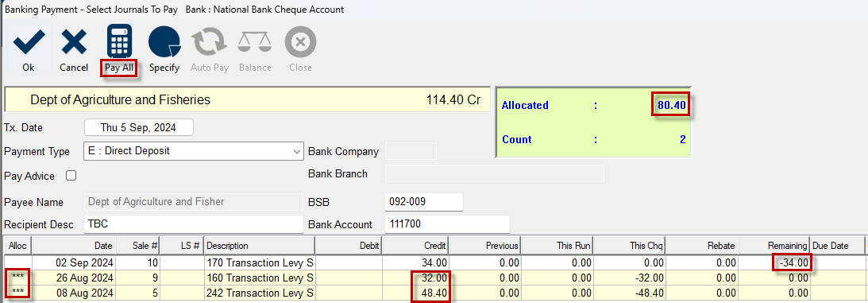Select the 08 Aug 2024 journal row

434,293
